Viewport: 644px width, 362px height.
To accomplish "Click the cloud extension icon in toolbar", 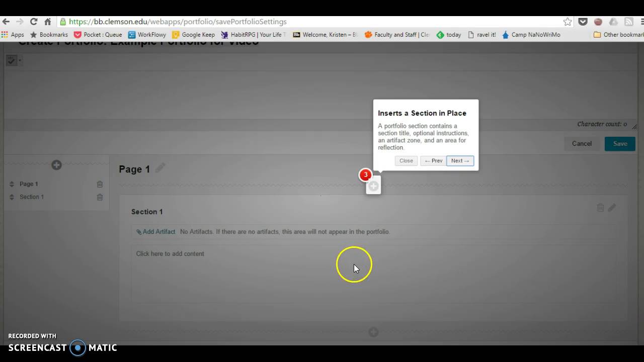I will pyautogui.click(x=613, y=22).
